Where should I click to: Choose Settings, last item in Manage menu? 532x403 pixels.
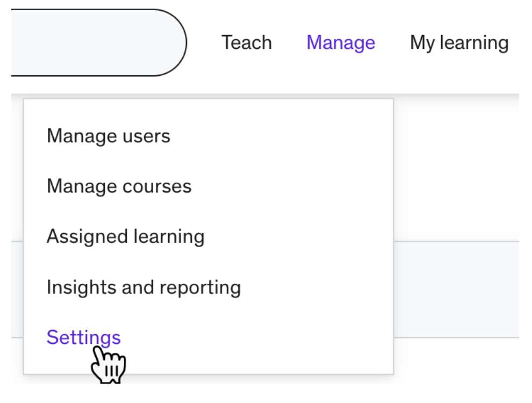(83, 337)
